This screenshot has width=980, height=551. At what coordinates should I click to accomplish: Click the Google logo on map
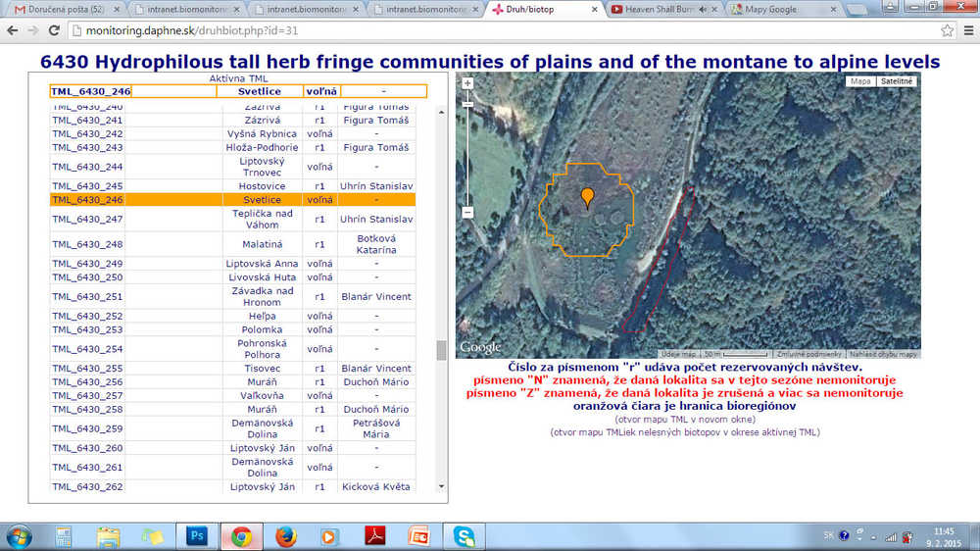(x=480, y=347)
